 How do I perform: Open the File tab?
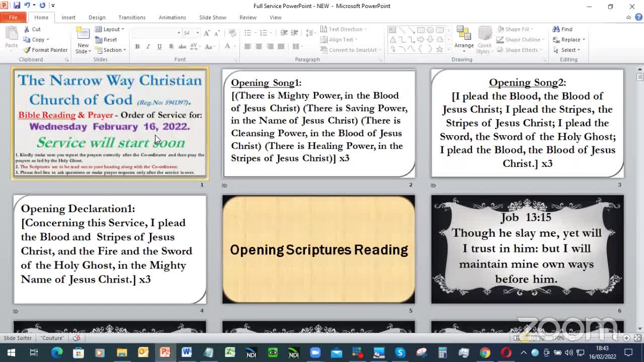[13, 17]
